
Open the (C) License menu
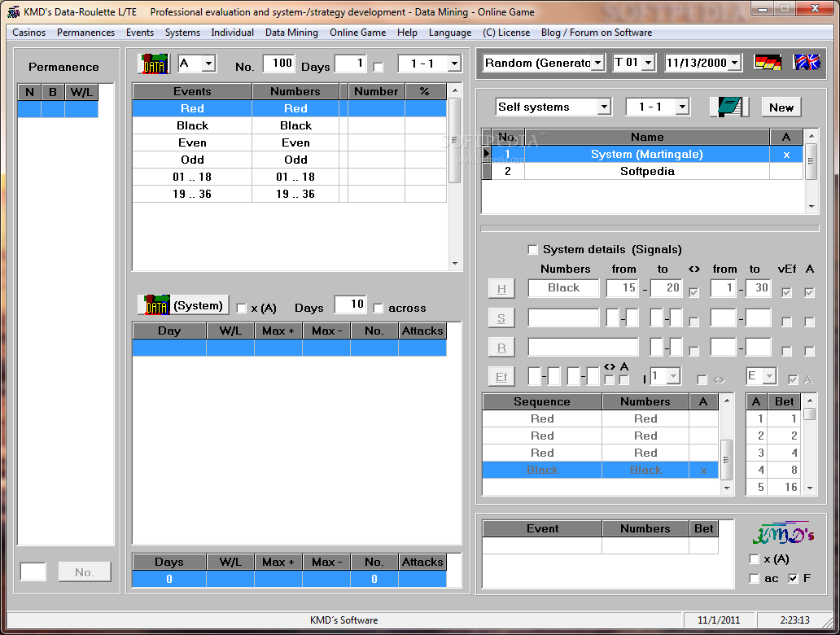click(506, 33)
